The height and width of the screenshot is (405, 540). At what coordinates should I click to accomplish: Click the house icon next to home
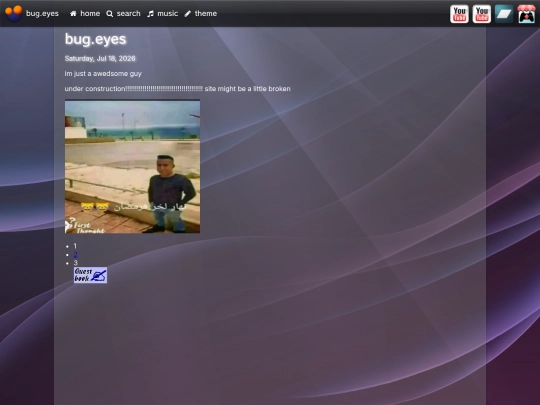(73, 13)
